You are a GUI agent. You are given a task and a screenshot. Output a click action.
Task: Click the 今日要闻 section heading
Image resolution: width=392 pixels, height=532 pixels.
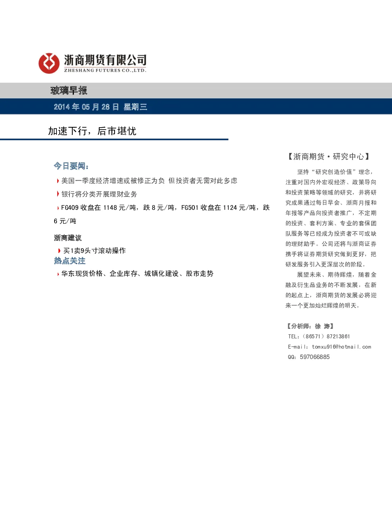71,166
